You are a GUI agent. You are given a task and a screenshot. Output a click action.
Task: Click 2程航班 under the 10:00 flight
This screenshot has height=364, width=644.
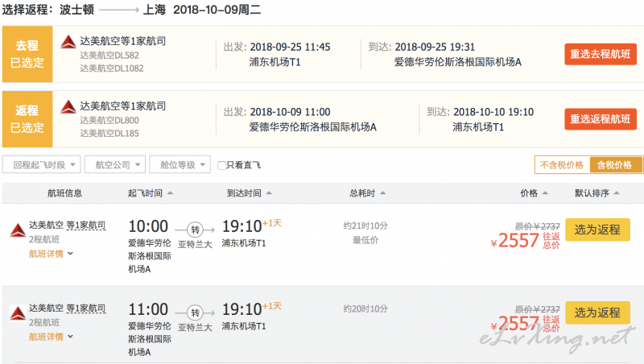click(x=44, y=239)
